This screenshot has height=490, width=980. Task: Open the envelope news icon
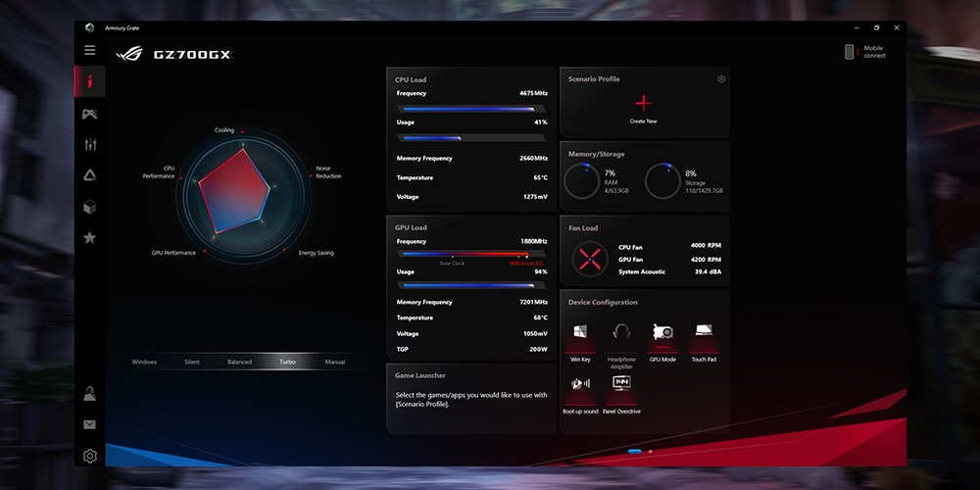tap(89, 425)
